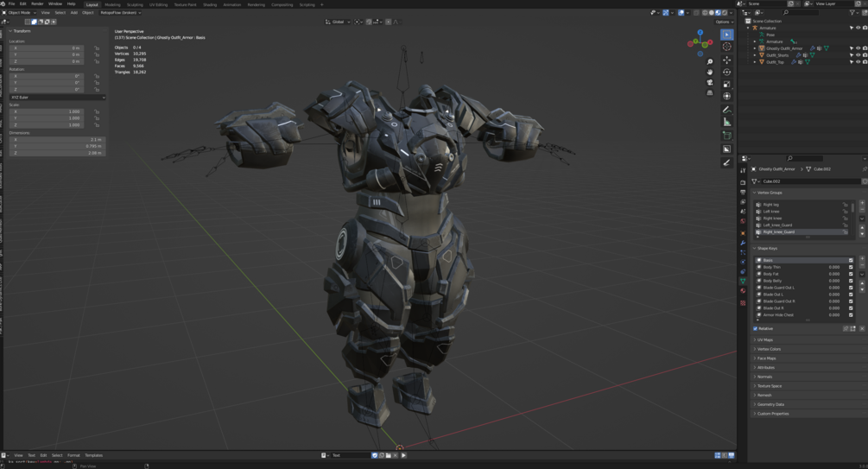This screenshot has height=469, width=868.
Task: Toggle visibility eye of Outfit_Shorts
Action: point(858,55)
